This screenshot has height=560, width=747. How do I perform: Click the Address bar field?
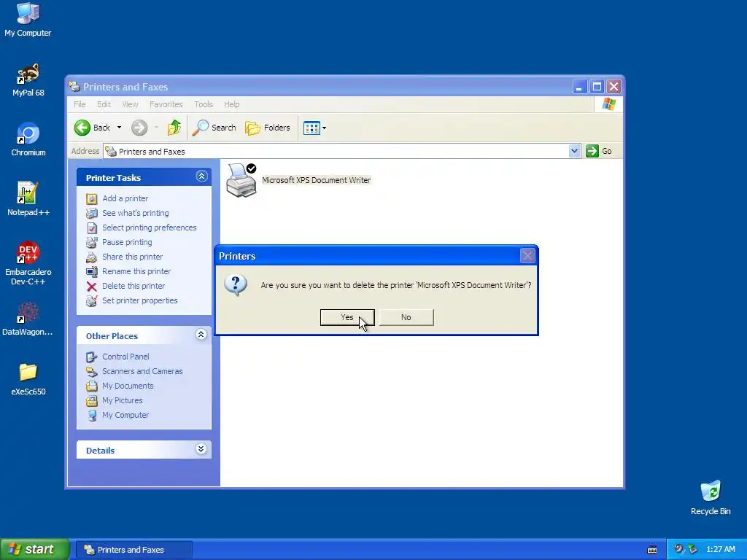[x=336, y=152]
